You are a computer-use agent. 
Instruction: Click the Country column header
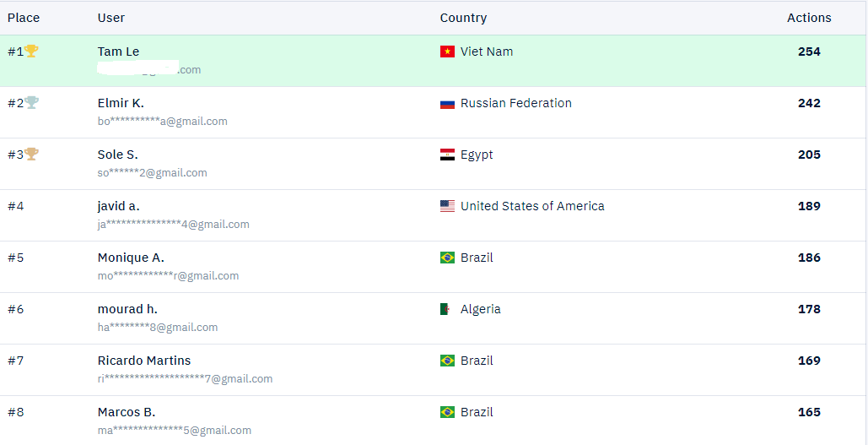(x=463, y=18)
